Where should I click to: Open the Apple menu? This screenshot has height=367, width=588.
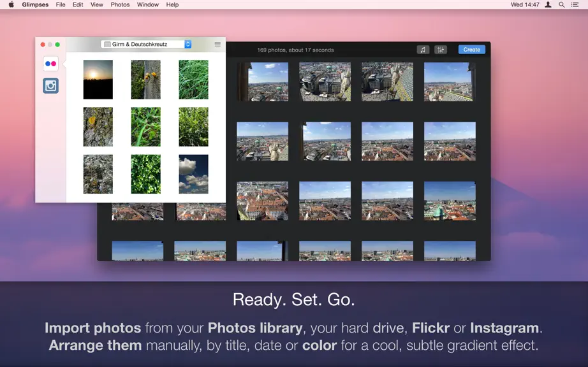11,4
